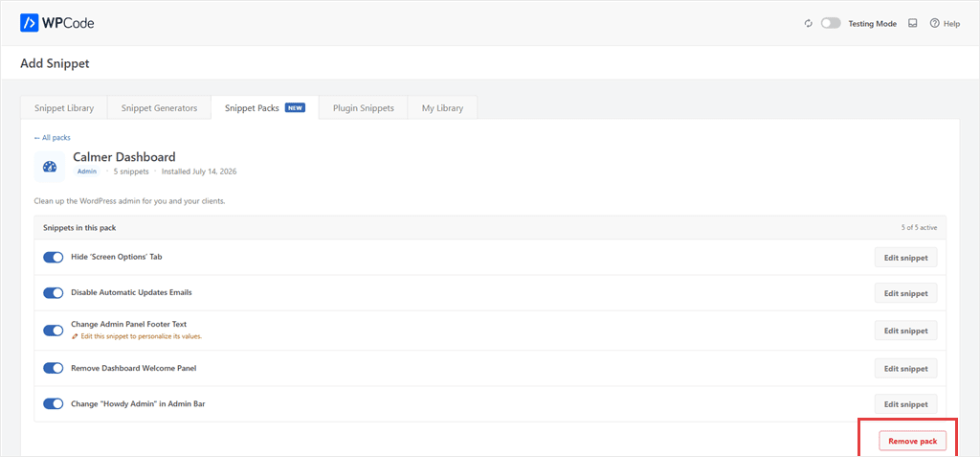
Task: Click the pack description about cleaning up admin
Action: point(129,201)
